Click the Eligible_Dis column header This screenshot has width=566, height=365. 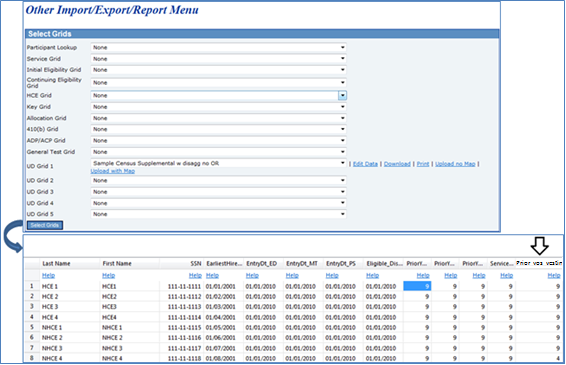(384, 264)
